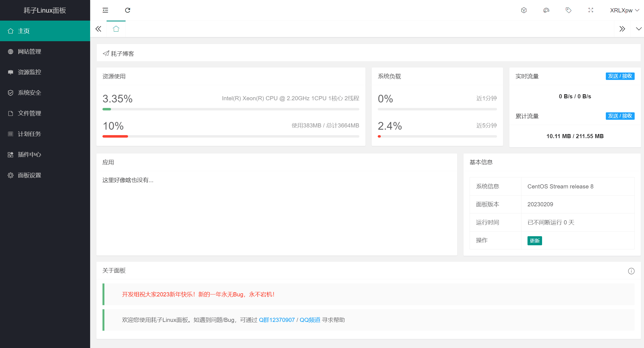Click the left double-chevron tab scroller
Screen dimensions: 644x348
98,29
